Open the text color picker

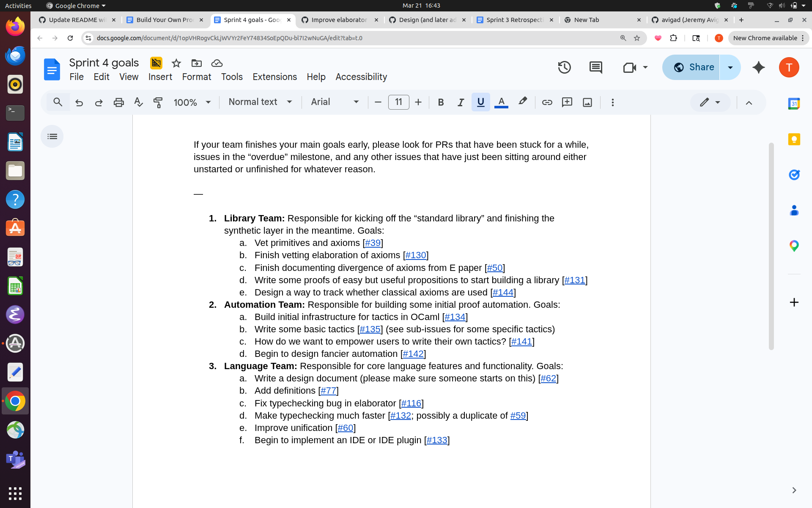point(501,102)
